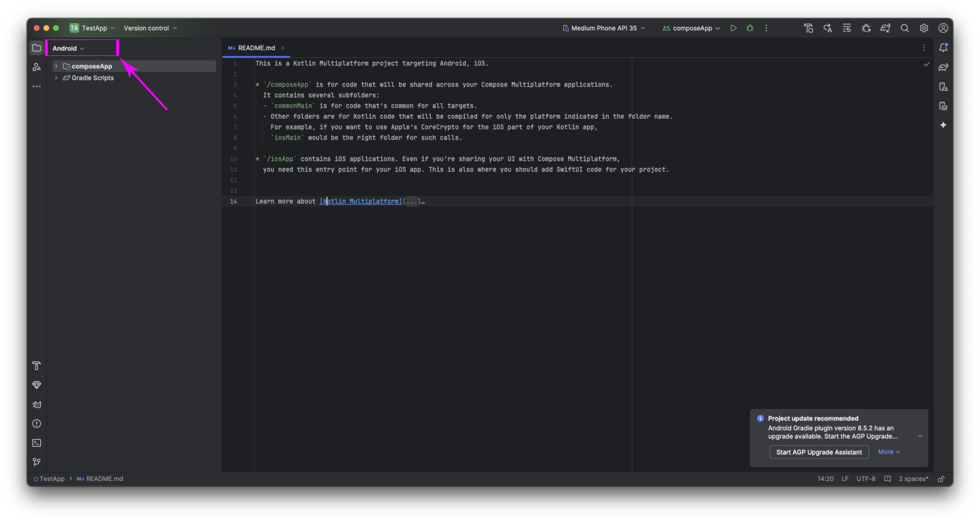Attach debugger to Android process
Viewport: 980px width, 522px height.
click(x=866, y=28)
